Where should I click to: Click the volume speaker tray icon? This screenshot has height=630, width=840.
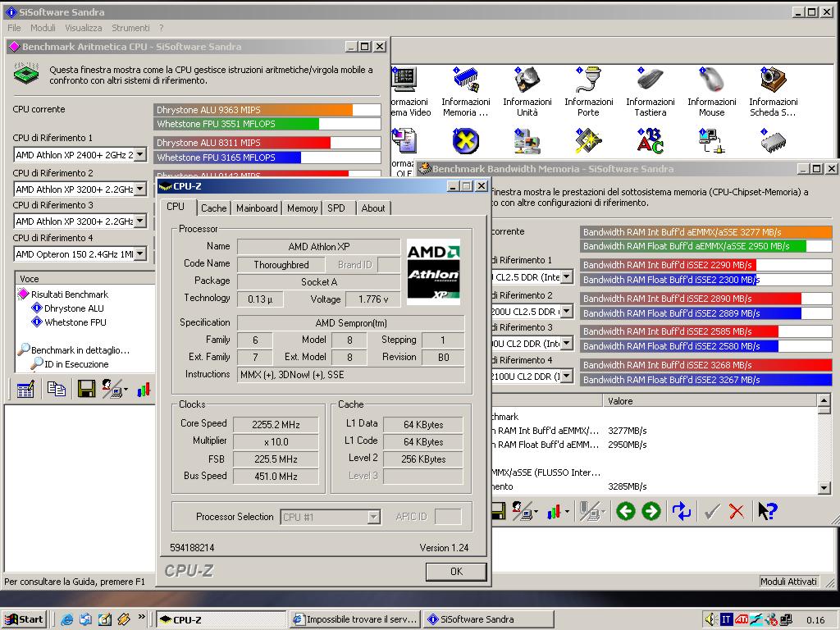(711, 619)
